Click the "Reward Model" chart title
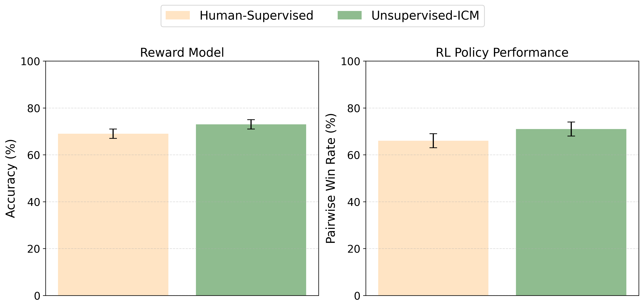The image size is (644, 307). [182, 53]
